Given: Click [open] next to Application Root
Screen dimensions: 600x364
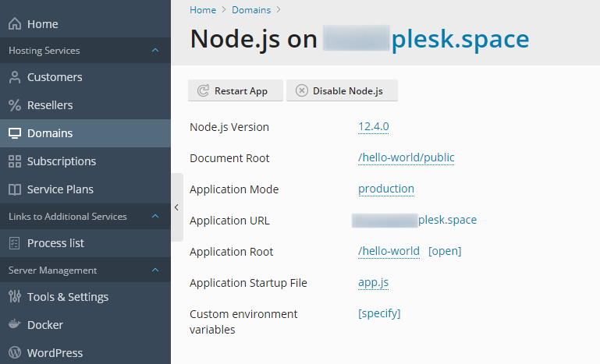Looking at the screenshot, I should [445, 251].
